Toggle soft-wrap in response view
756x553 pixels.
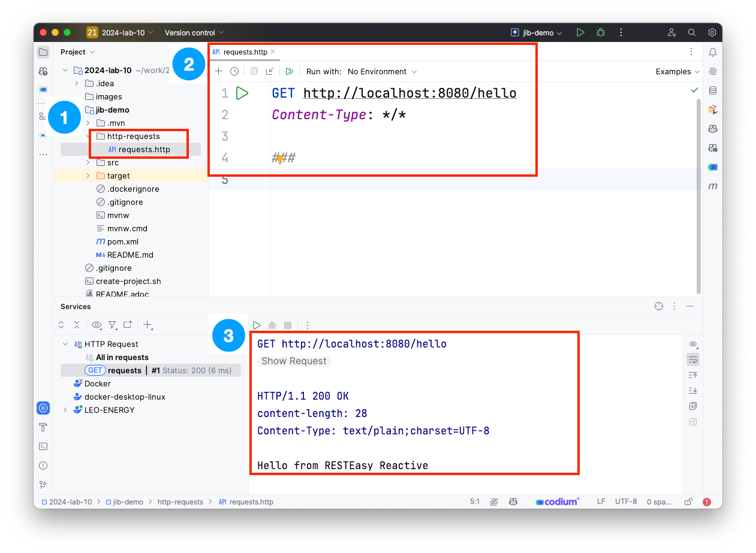click(693, 359)
